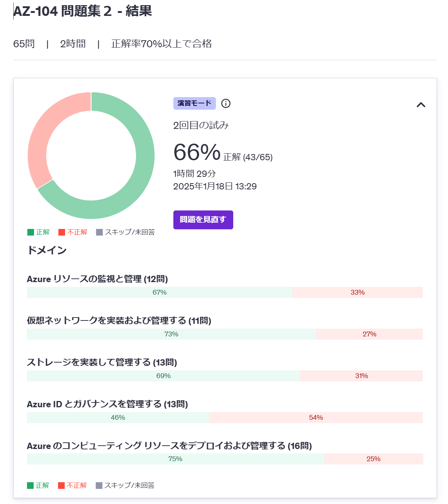Screen dimensions: 448x504
Task: Click the domain title Azure リソースの監視と管理 (12問)
Action: 97,279
